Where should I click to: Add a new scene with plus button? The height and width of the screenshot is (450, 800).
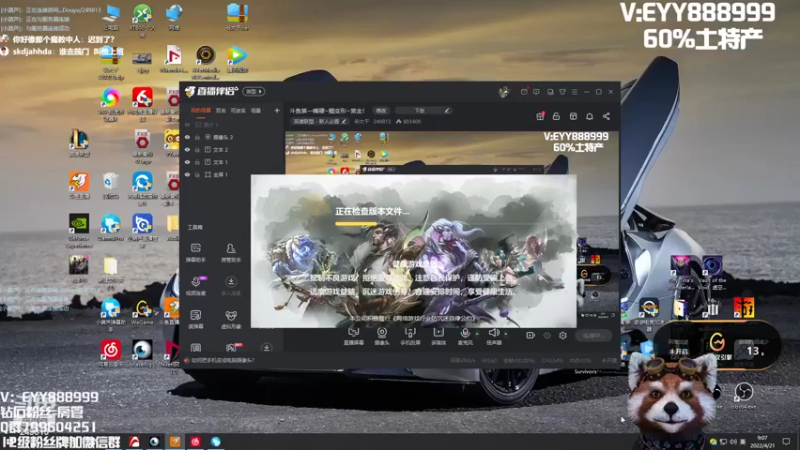click(x=277, y=110)
